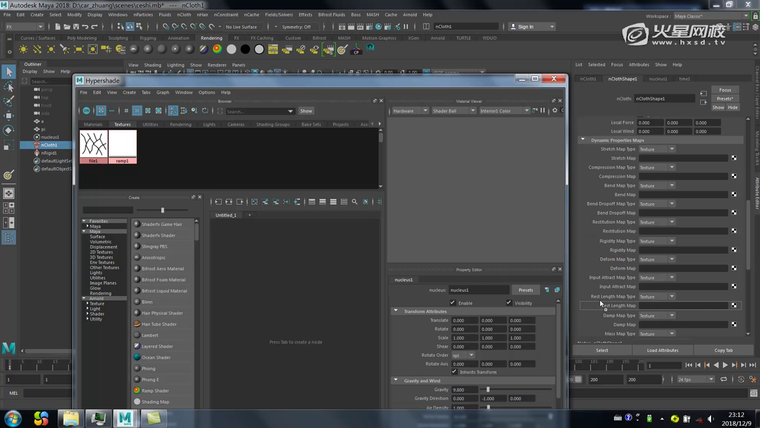Select the arrow Select tool in toolbox

8,72
